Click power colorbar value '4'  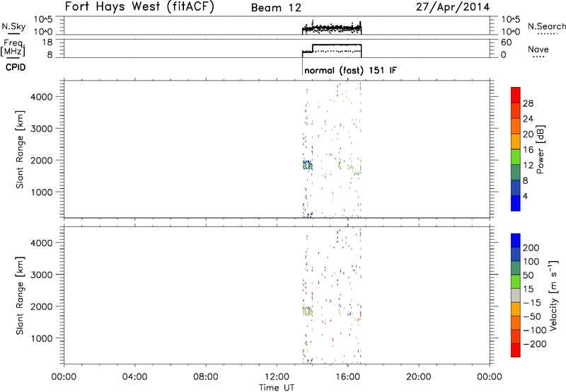tap(525, 196)
